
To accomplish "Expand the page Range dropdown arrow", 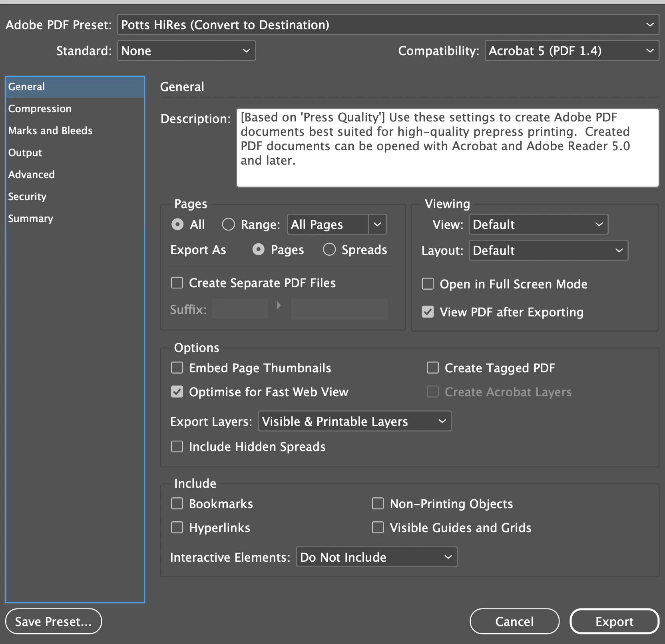I will click(x=377, y=225).
